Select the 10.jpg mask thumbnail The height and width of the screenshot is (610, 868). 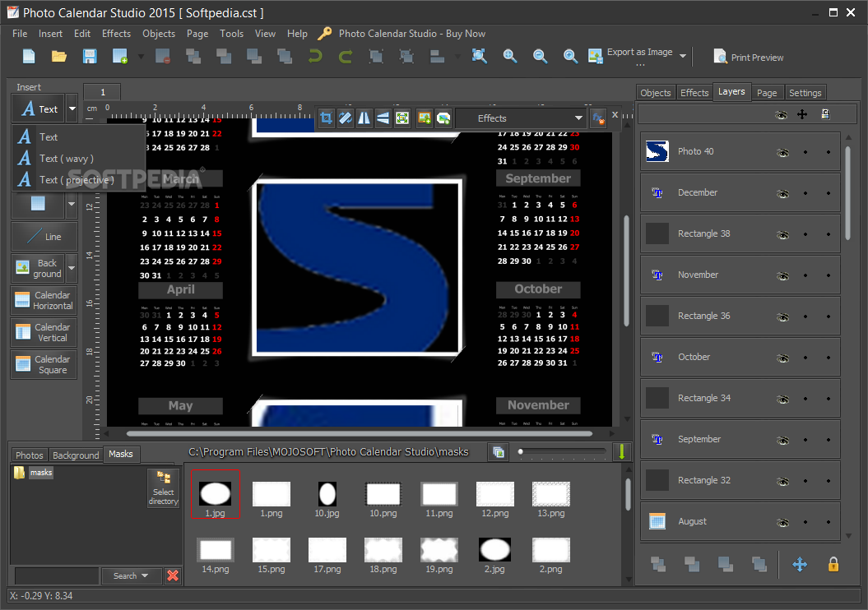327,494
